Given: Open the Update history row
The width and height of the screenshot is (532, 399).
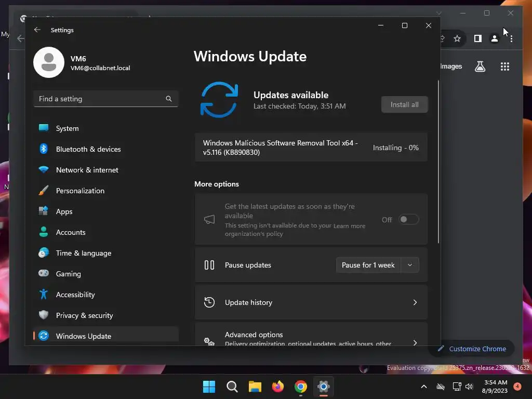Looking at the screenshot, I should tap(311, 302).
